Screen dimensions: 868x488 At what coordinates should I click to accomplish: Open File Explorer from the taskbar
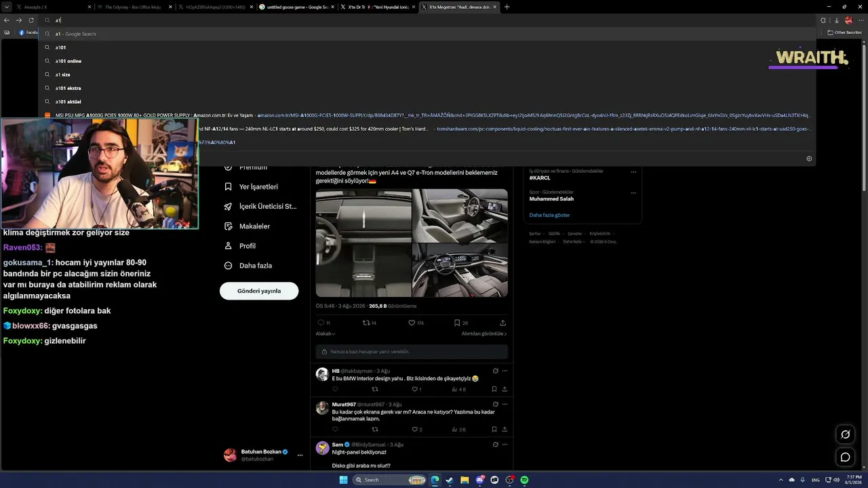tap(465, 480)
